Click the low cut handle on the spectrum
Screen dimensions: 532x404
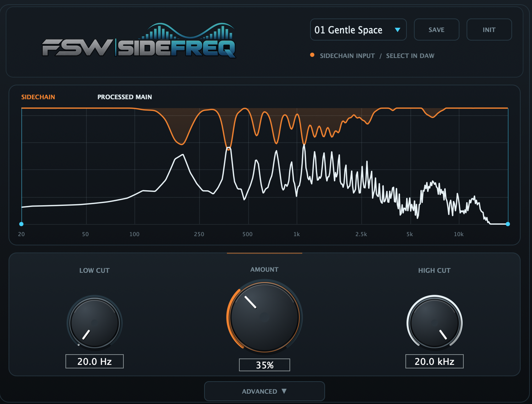coord(21,224)
